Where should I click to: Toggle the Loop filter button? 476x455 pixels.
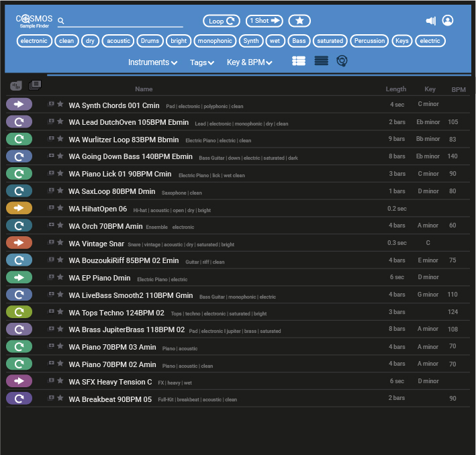(222, 21)
